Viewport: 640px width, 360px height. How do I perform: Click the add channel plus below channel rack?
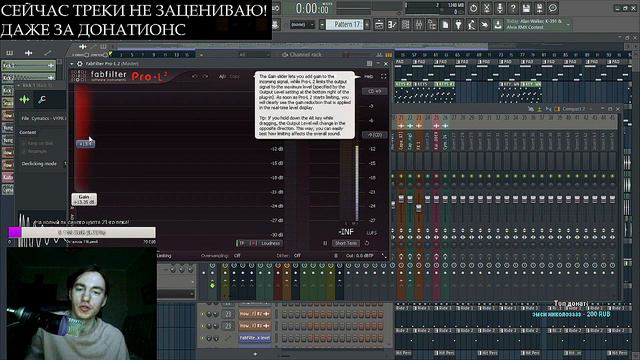pyautogui.click(x=255, y=354)
